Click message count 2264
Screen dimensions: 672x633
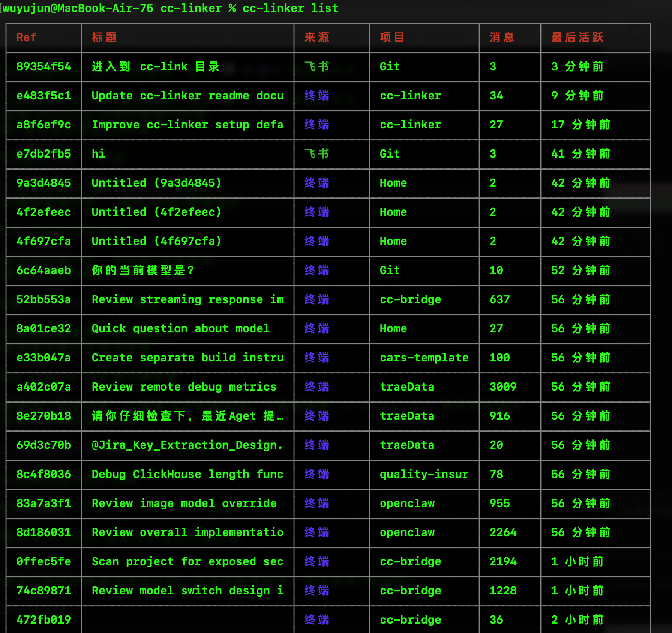coord(503,533)
